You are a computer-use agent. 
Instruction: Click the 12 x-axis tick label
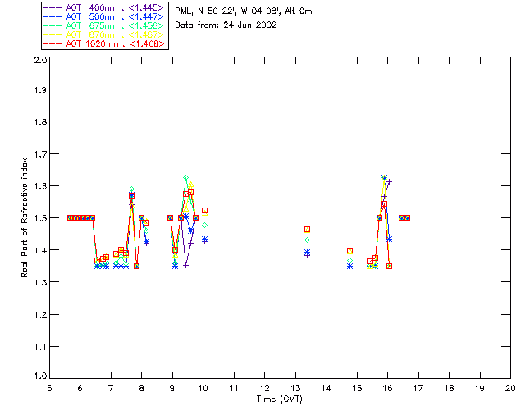[x=264, y=388]
